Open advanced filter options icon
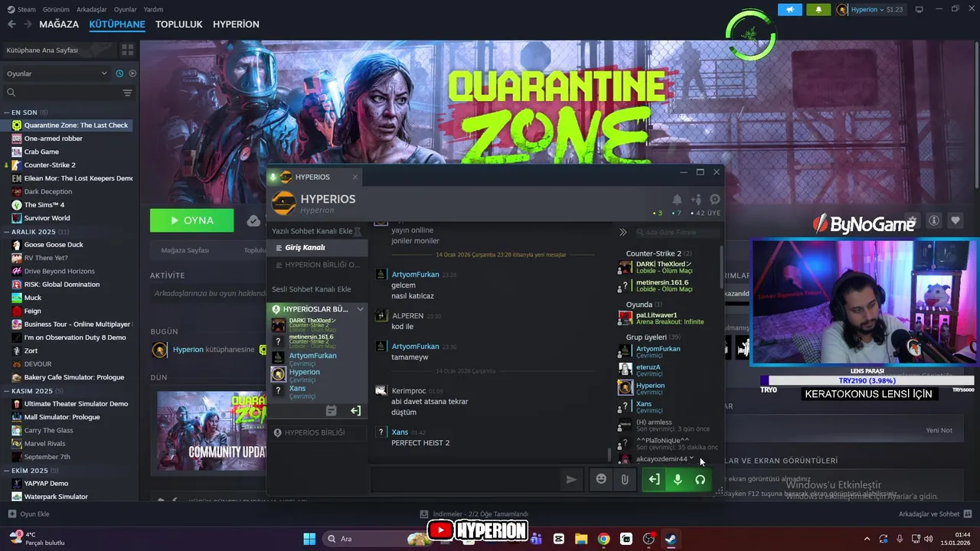This screenshot has width=980, height=551. 128,93
